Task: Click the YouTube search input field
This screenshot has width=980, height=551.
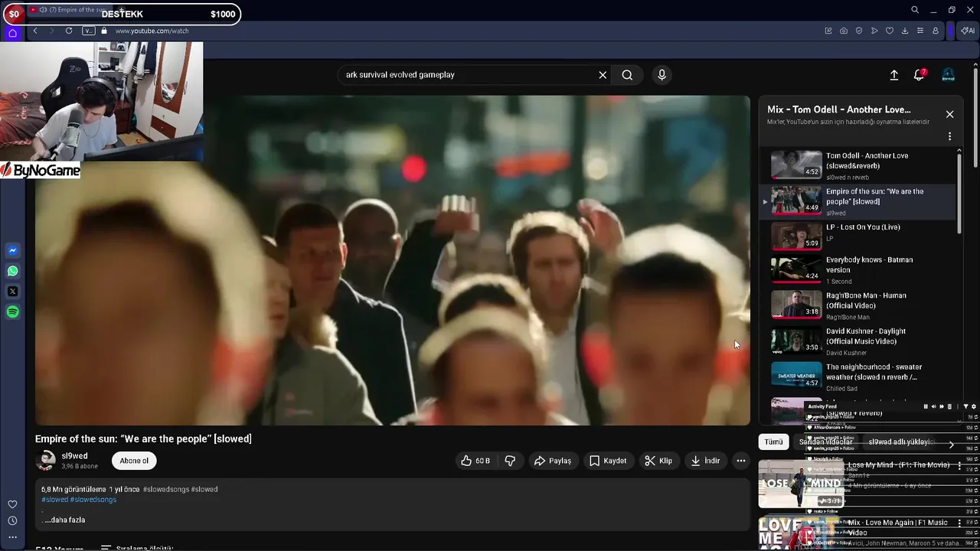Action: tap(469, 75)
